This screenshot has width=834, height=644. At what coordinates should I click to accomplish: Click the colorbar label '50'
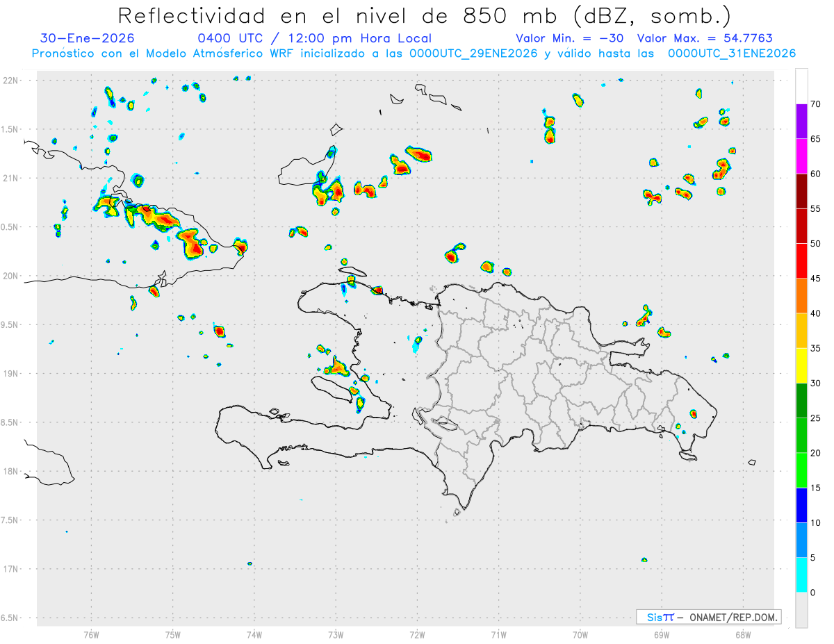[x=816, y=244]
